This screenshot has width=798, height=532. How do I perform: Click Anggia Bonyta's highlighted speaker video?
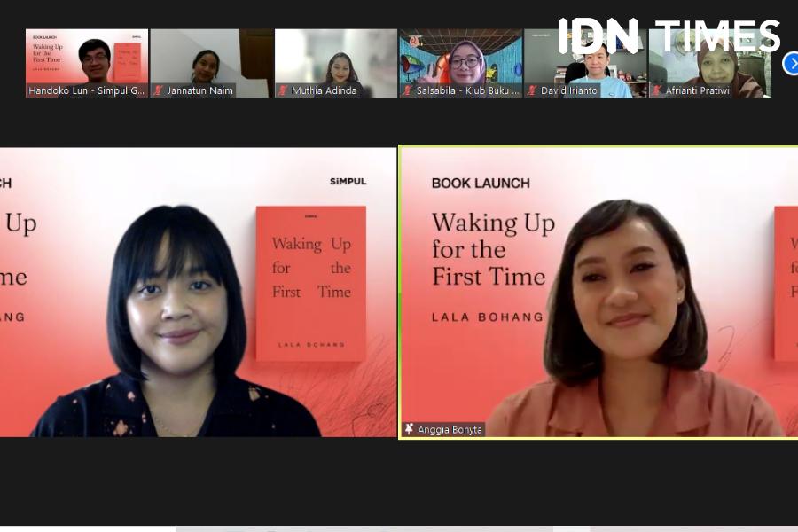click(598, 293)
